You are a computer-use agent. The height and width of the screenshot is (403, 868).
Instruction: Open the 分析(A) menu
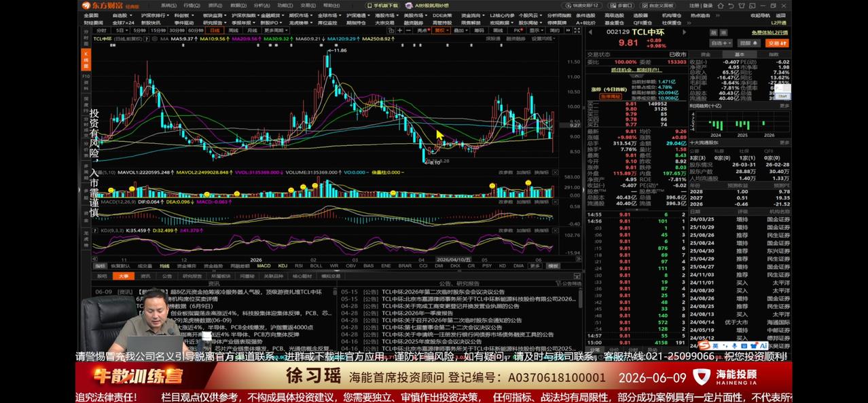tap(261, 5)
